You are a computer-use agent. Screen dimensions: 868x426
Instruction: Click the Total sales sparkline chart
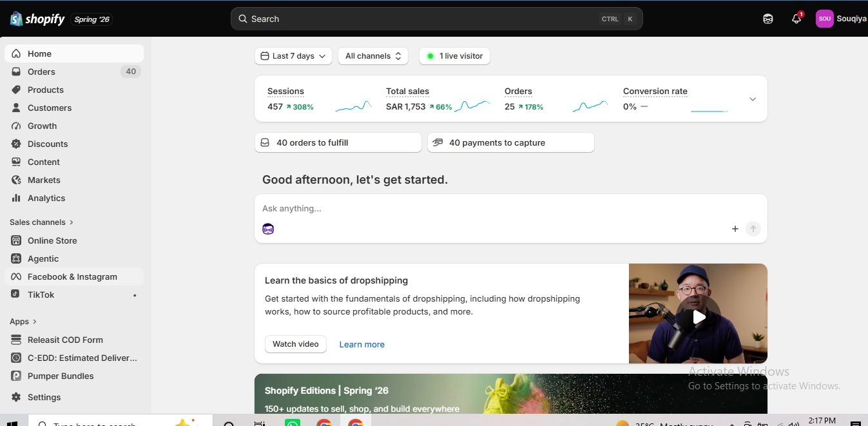coord(472,105)
